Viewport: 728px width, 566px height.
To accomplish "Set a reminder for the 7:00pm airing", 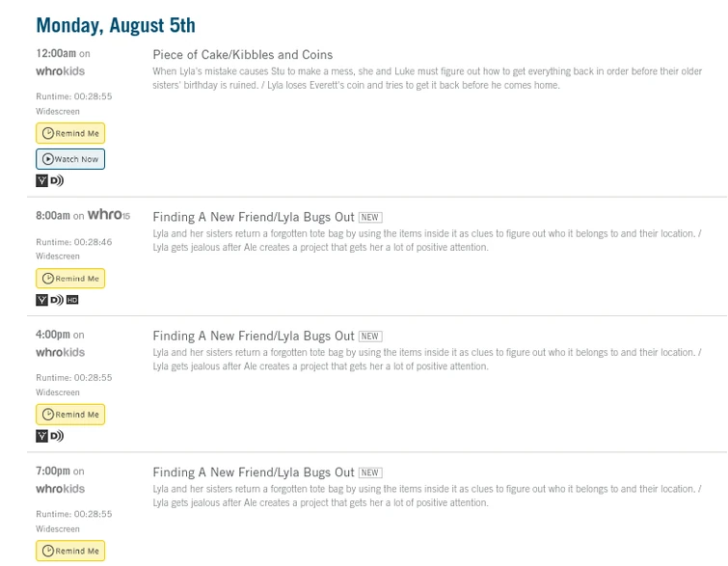I will [70, 552].
